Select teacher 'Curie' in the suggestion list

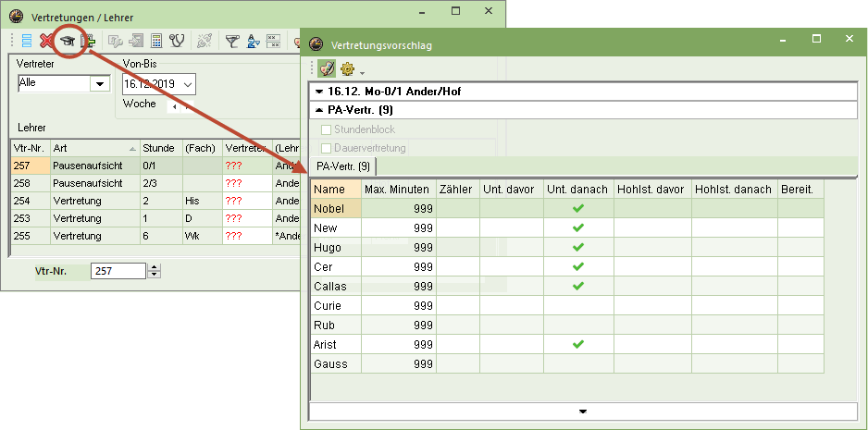[336, 305]
